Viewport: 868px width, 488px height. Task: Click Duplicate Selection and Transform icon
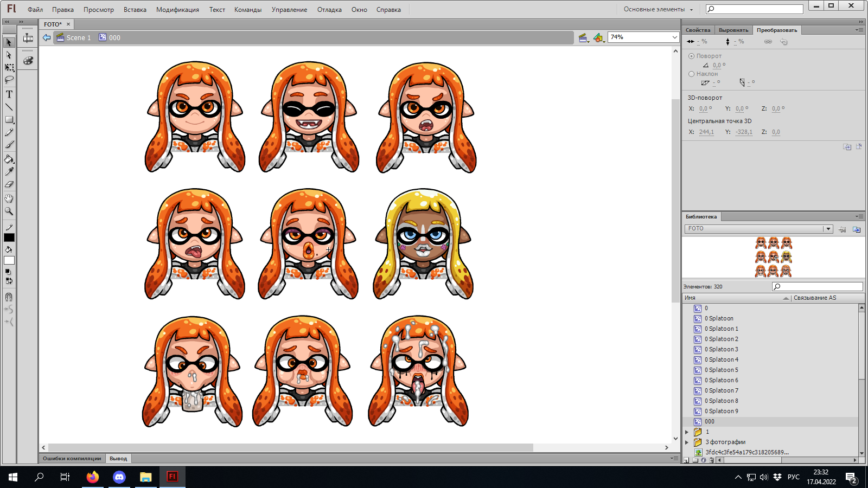tap(847, 147)
